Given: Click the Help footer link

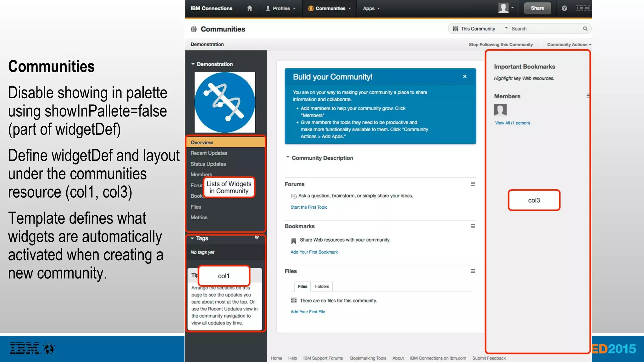Looking at the screenshot, I should pos(292,358).
